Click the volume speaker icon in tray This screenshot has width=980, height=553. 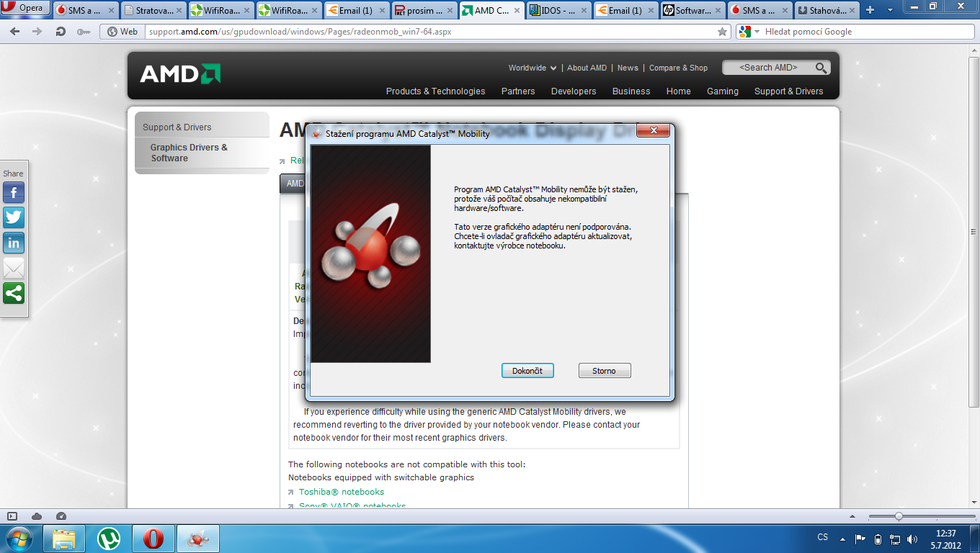913,539
